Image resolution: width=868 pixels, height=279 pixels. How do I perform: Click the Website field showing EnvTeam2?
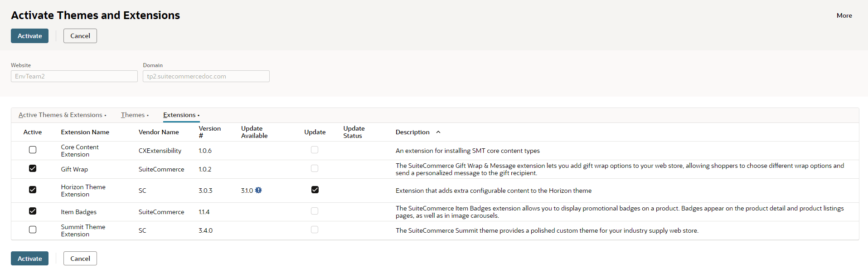(x=74, y=76)
